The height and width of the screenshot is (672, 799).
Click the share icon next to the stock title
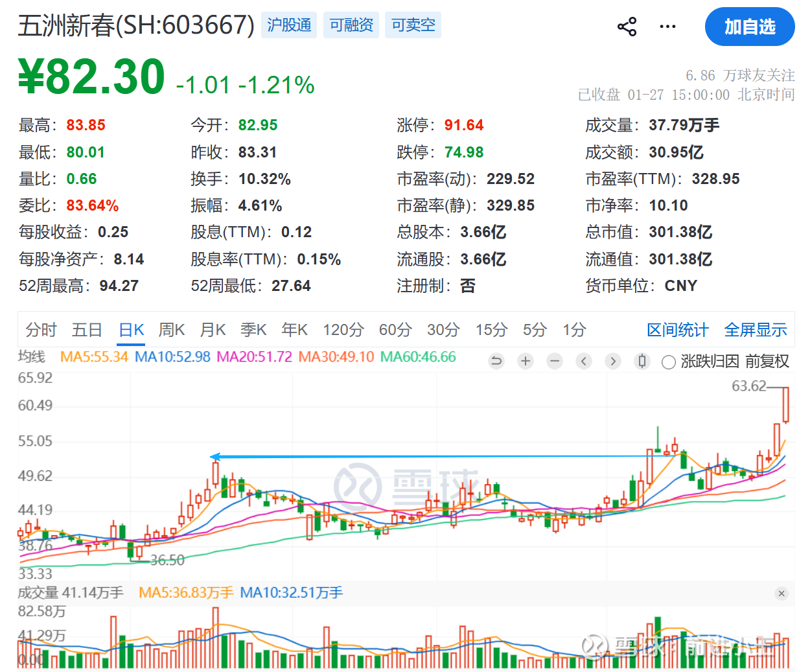[x=627, y=27]
